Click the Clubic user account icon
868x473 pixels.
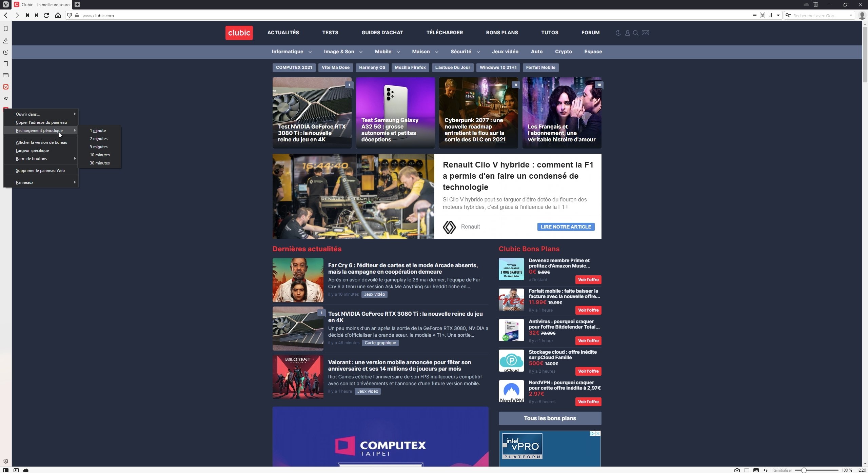(627, 33)
